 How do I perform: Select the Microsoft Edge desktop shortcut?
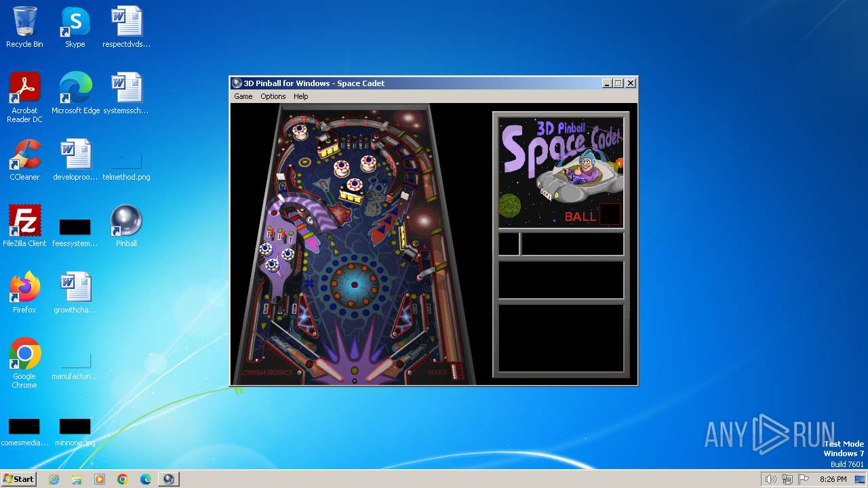tap(75, 94)
